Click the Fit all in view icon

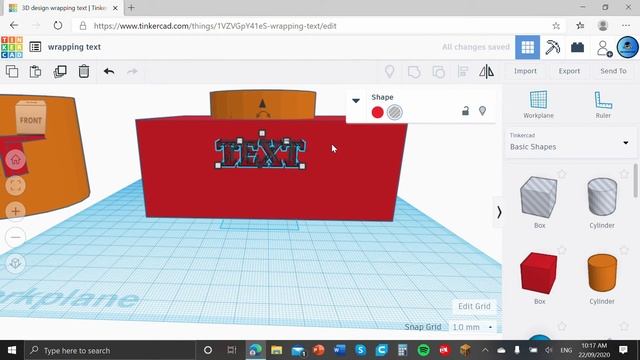(16, 185)
